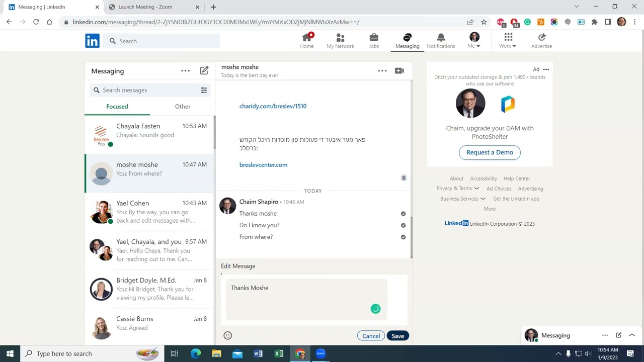Open Cassie Burns conversation
Image resolution: width=644 pixels, height=362 pixels.
tap(149, 326)
